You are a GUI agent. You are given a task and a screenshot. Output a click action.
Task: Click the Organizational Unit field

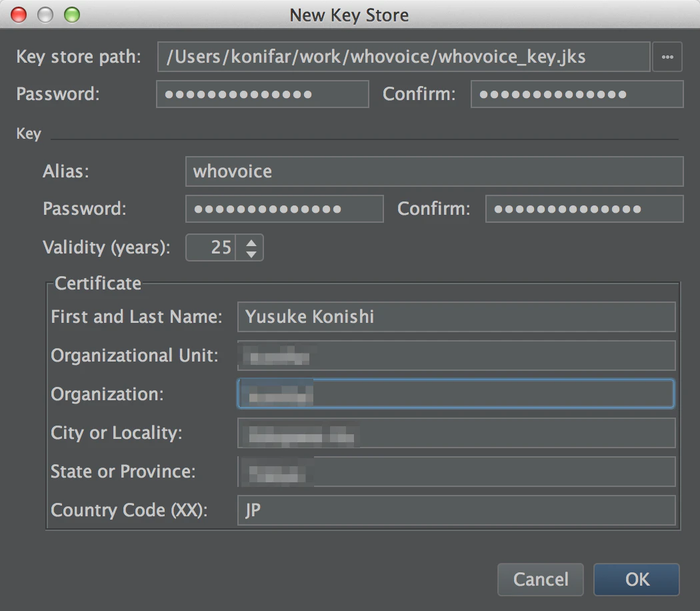(456, 356)
